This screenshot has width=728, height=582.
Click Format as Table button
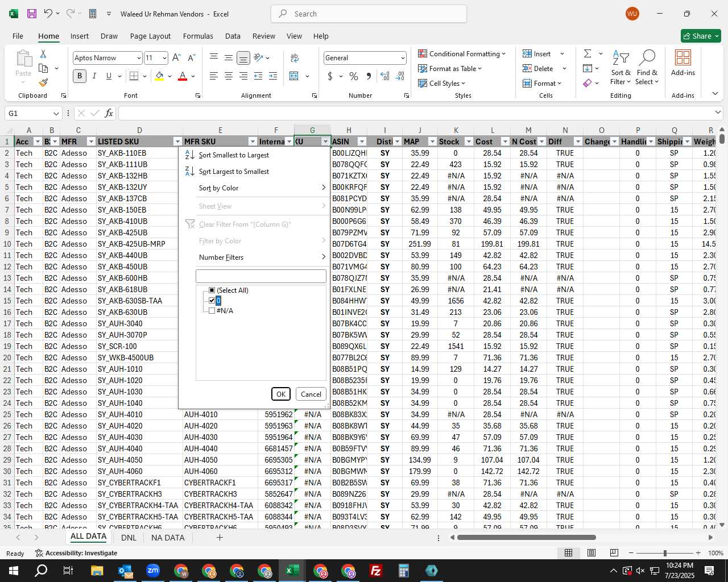450,69
